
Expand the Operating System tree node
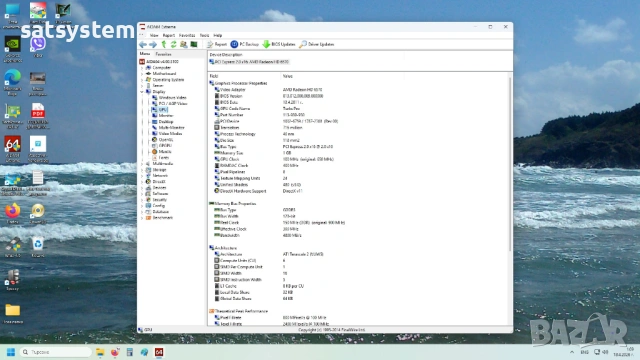point(142,80)
